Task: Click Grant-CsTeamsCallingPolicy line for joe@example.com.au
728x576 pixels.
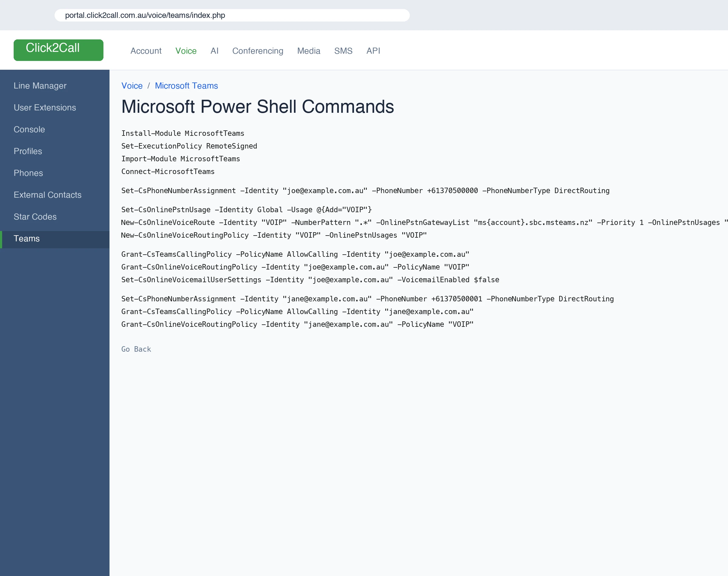Action: point(295,255)
